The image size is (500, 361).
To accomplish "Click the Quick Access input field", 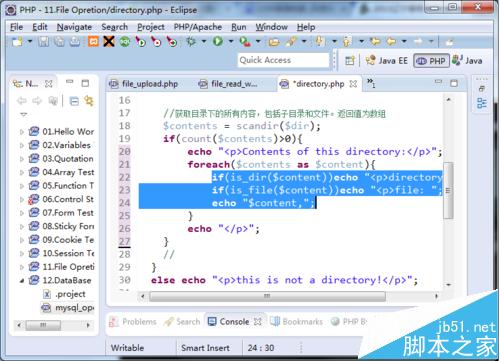I will click(x=283, y=60).
